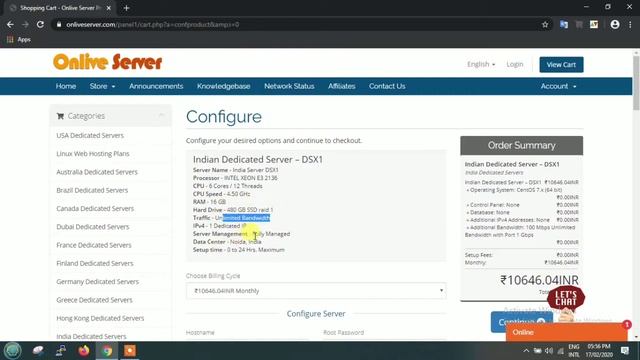Click the volume icon in system tray

[549, 351]
